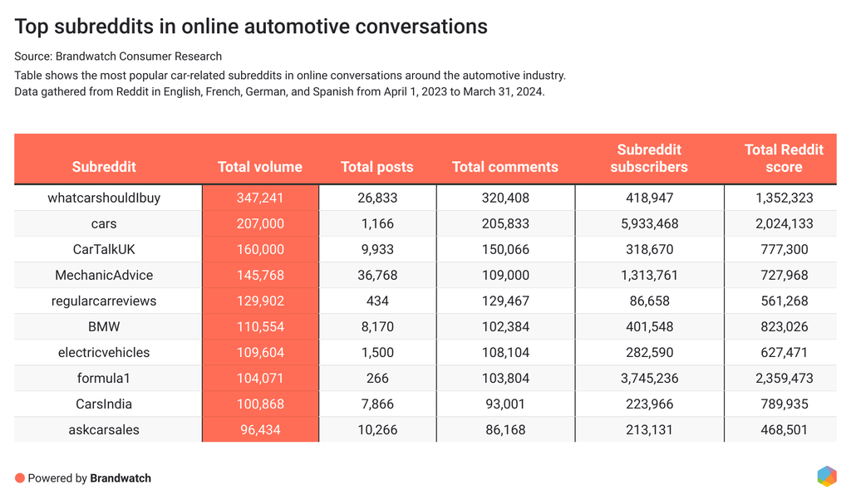The image size is (851, 504).
Task: Sort by Total Reddit score header
Action: pos(784,158)
